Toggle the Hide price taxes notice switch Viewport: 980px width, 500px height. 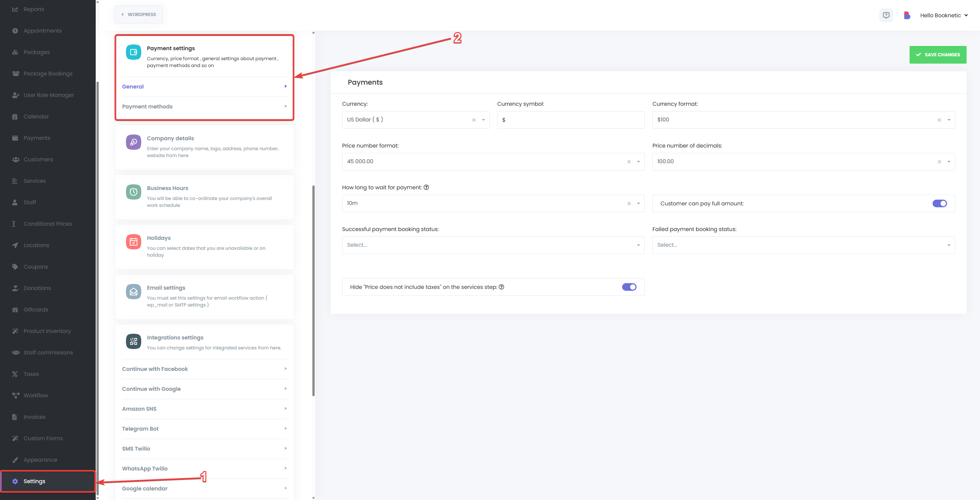pos(629,287)
